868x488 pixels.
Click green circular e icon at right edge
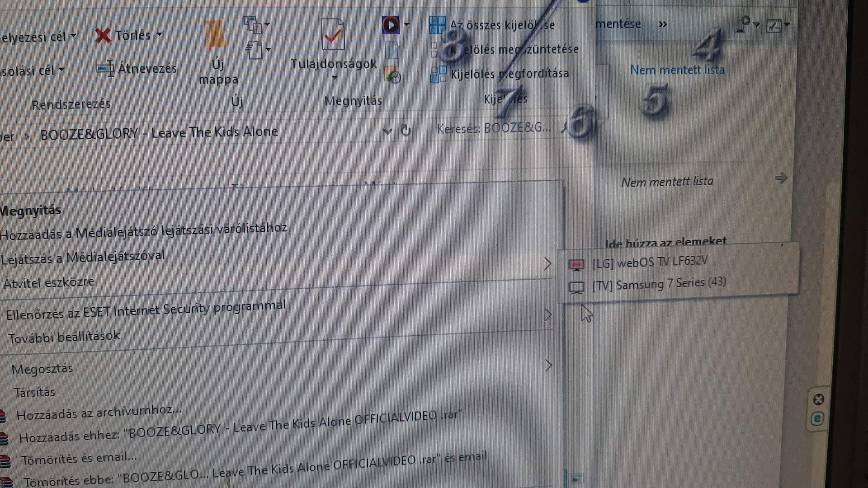point(817,419)
